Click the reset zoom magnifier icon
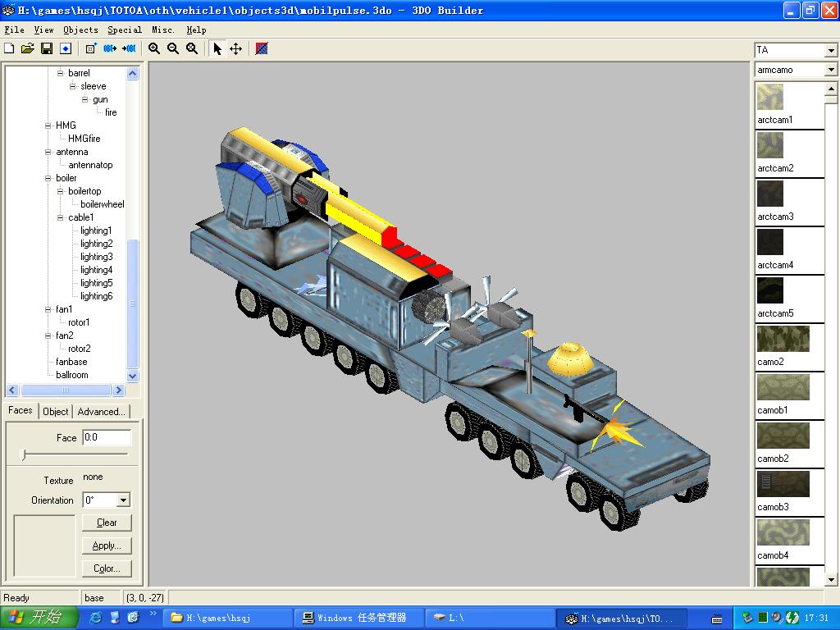The height and width of the screenshot is (630, 840). pos(192,48)
